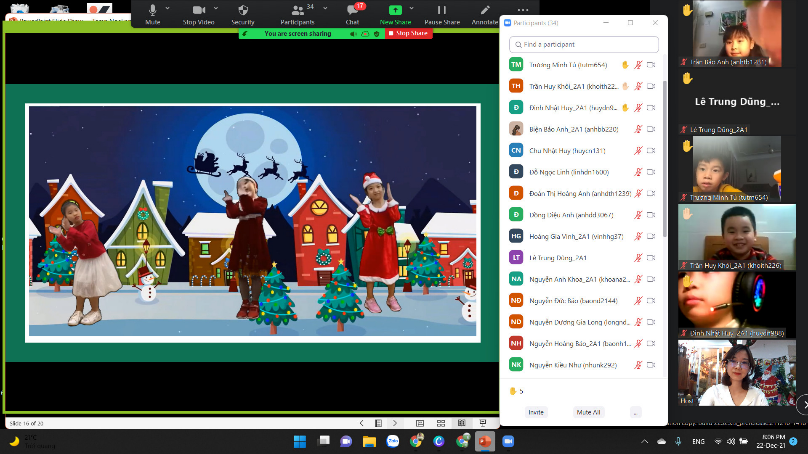Click the green New Share icon
Viewport: 808px width, 454px height.
click(x=395, y=9)
